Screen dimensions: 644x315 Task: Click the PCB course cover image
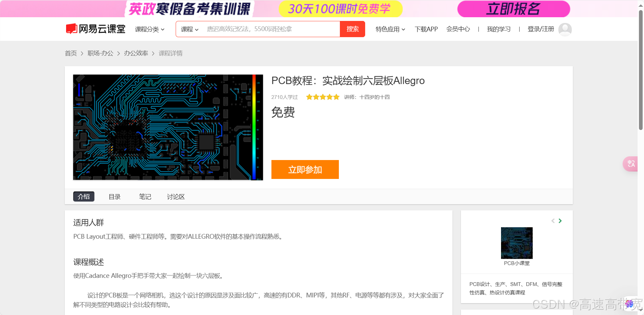tap(168, 127)
